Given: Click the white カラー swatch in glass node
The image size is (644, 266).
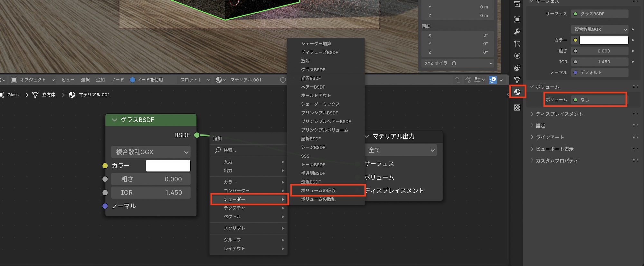Looking at the screenshot, I should point(168,166).
